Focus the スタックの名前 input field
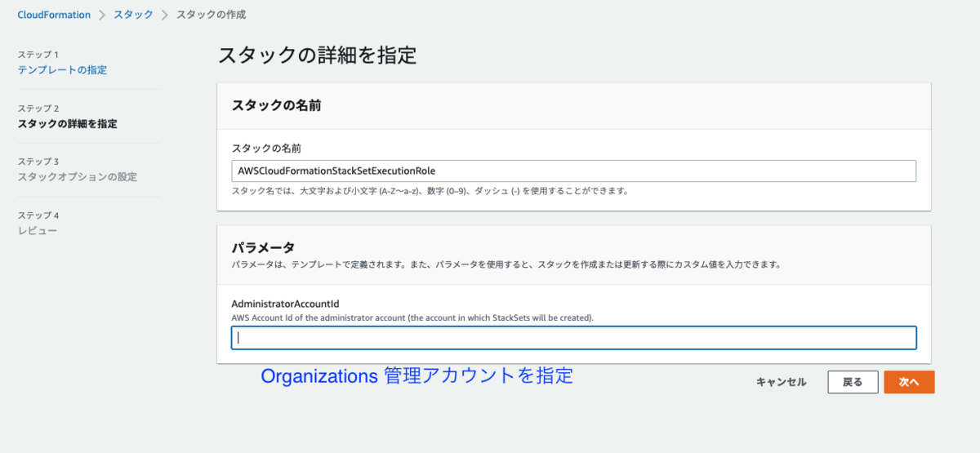Image resolution: width=980 pixels, height=453 pixels. [x=573, y=171]
